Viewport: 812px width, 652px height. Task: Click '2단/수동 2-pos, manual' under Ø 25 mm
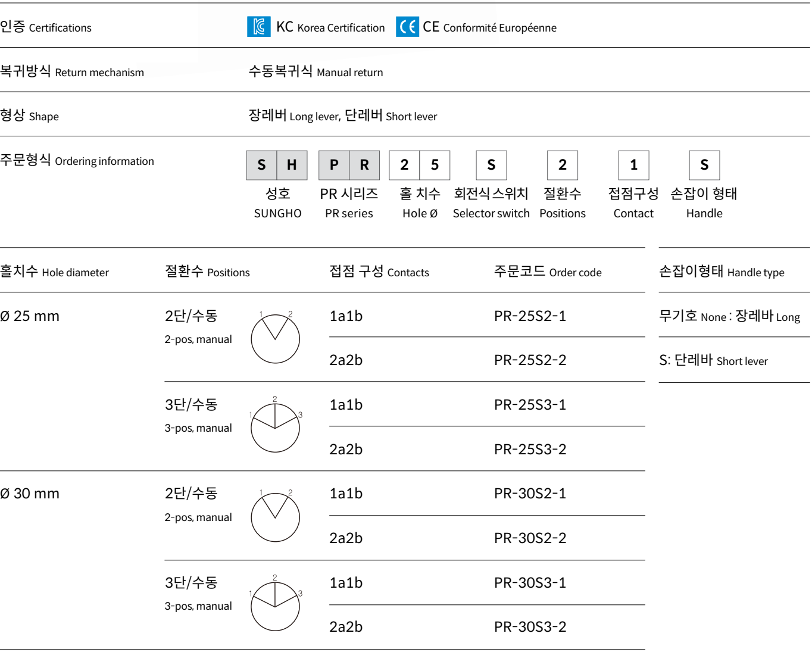pyautogui.click(x=198, y=326)
